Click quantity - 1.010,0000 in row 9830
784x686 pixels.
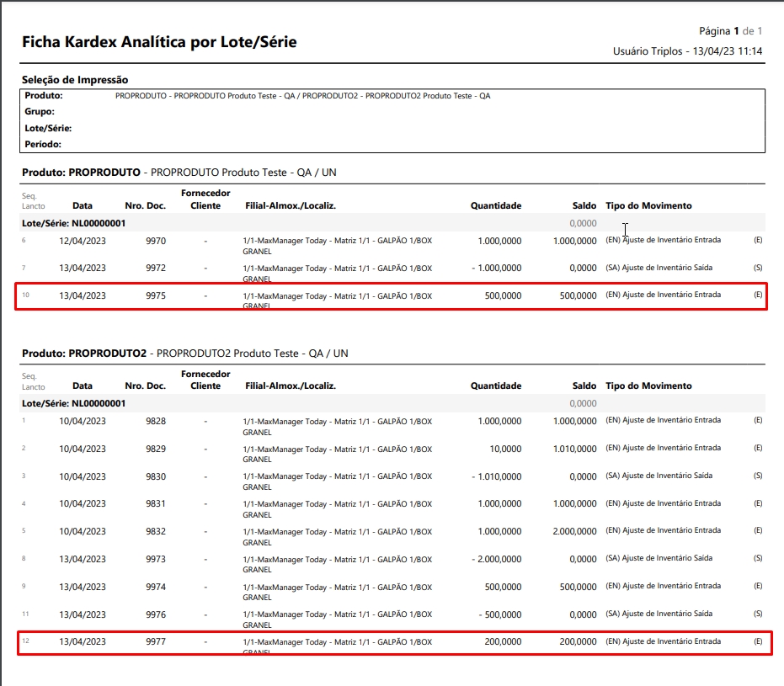point(497,476)
